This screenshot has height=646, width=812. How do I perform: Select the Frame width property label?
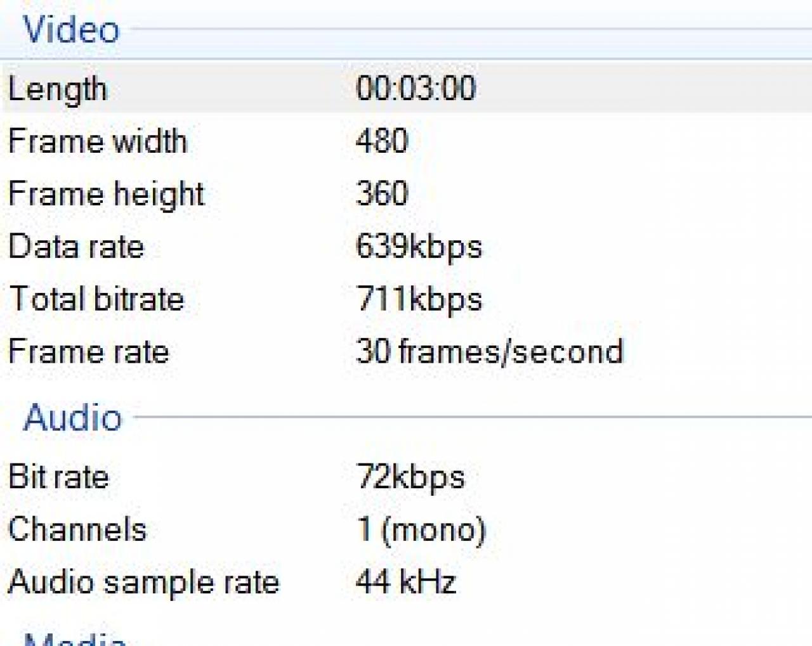coord(98,141)
